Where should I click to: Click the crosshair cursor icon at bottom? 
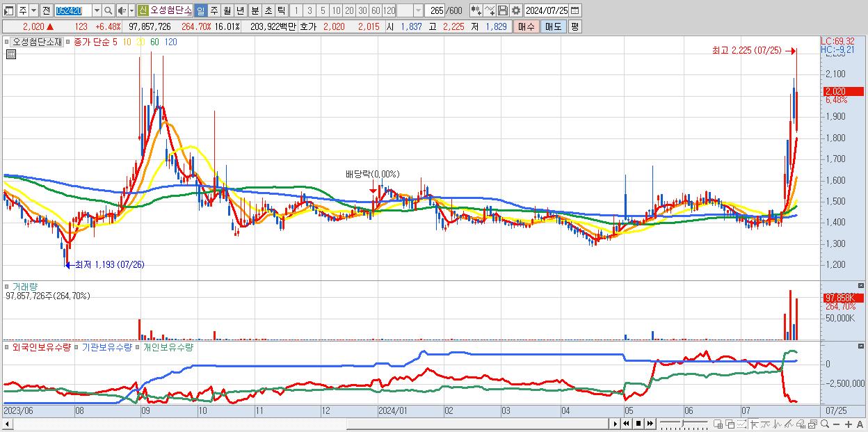pos(754,424)
